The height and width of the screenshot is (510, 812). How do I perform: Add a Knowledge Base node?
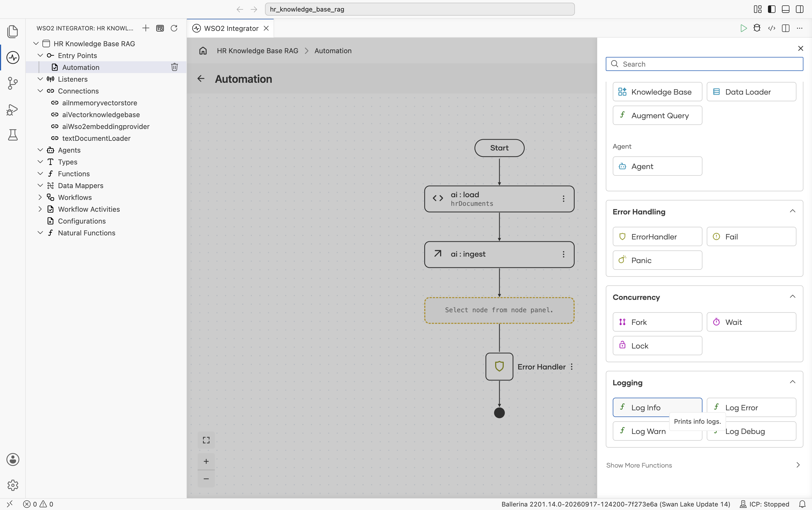[657, 92]
